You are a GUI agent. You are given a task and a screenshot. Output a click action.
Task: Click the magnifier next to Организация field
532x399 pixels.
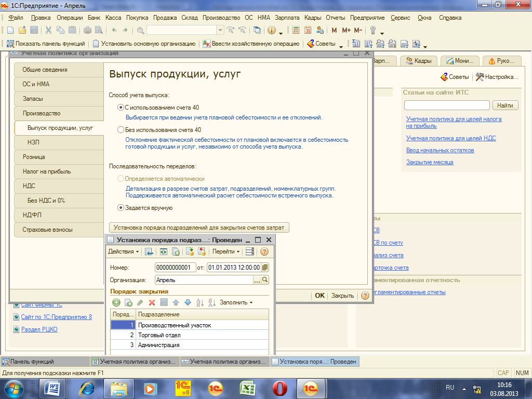pyautogui.click(x=265, y=280)
